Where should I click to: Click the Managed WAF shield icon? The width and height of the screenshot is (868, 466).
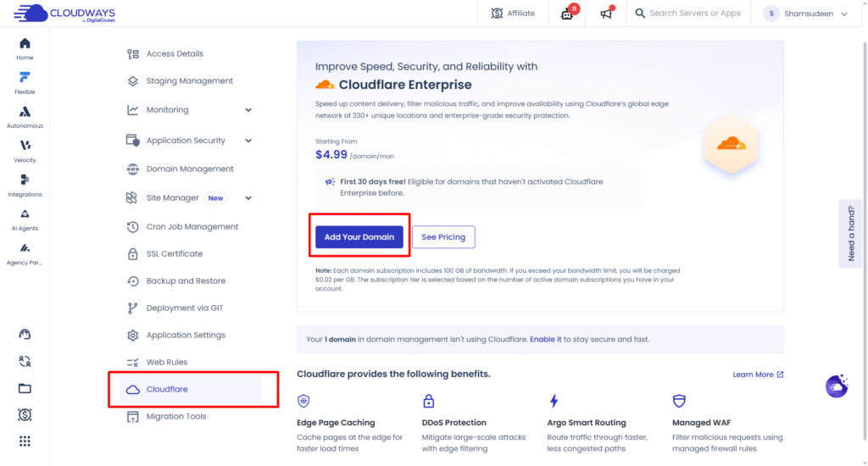click(x=679, y=401)
